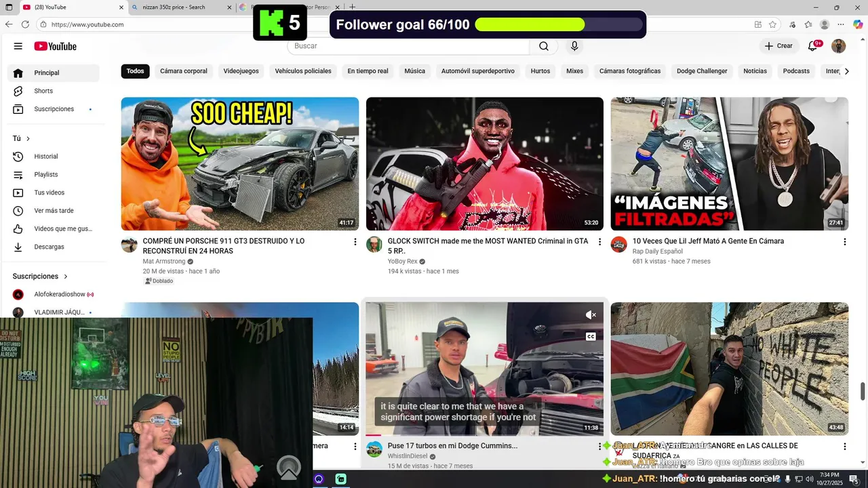Select the En tiempo real chip
868x488 pixels.
[x=368, y=71]
